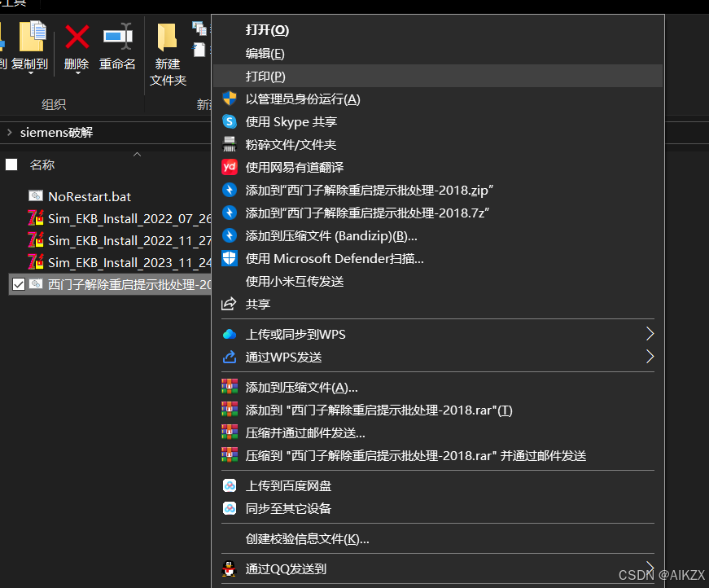The height and width of the screenshot is (588, 709).
Task: Select the Sim_EKB_Install_2022_07_26 file name
Action: point(129,218)
